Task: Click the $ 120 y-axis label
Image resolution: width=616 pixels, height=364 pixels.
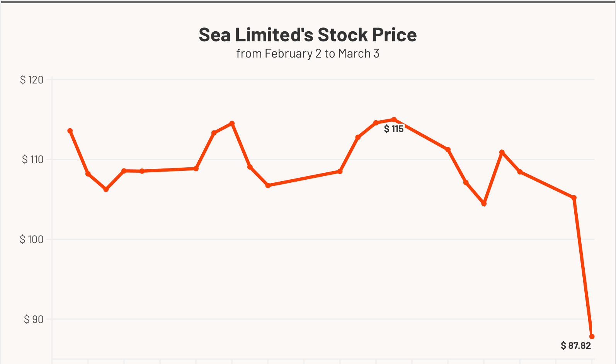Action: (x=32, y=80)
